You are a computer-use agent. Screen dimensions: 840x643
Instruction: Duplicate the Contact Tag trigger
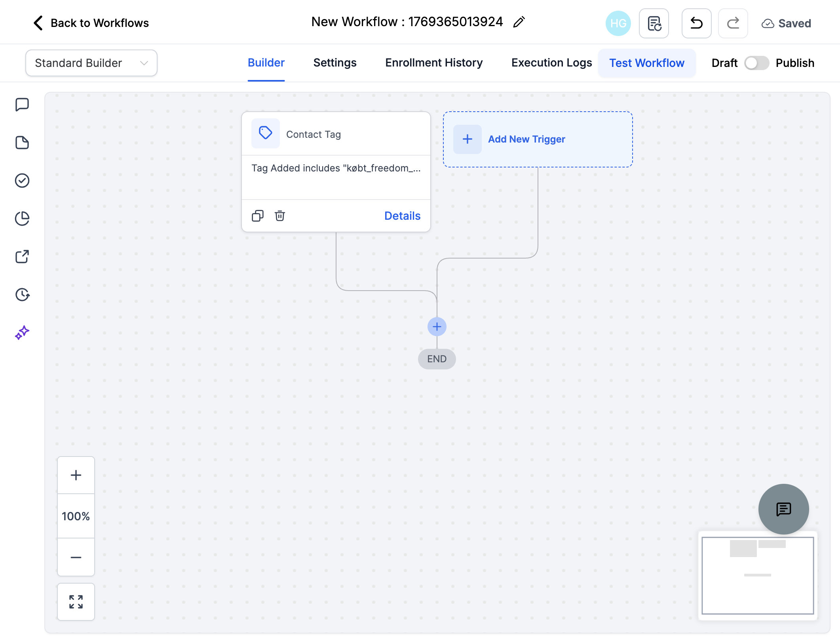coord(258,216)
